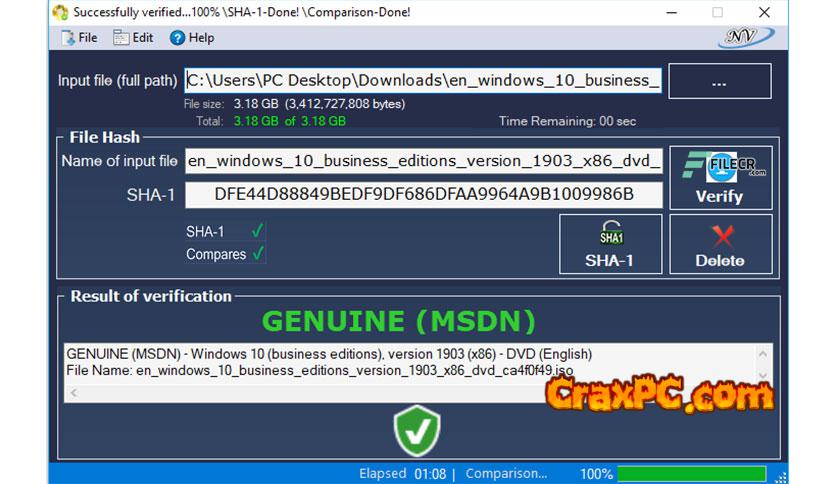Open the Help menu
Screen dimensions: 836x484
[192, 38]
